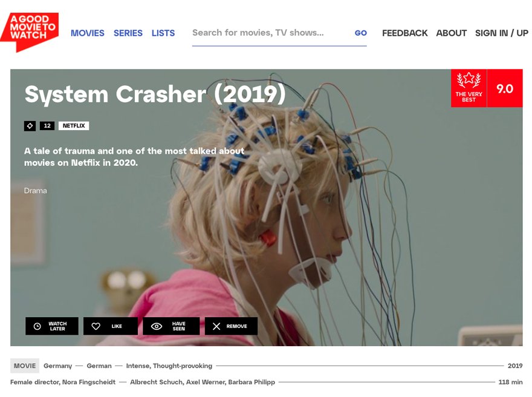Click the Watch Later clock icon
Image resolution: width=532 pixels, height=397 pixels.
tap(37, 326)
